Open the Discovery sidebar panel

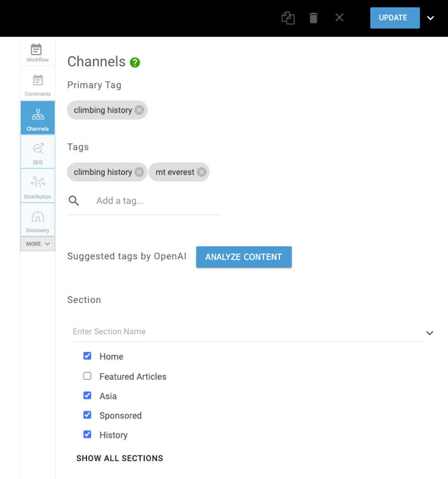37,220
